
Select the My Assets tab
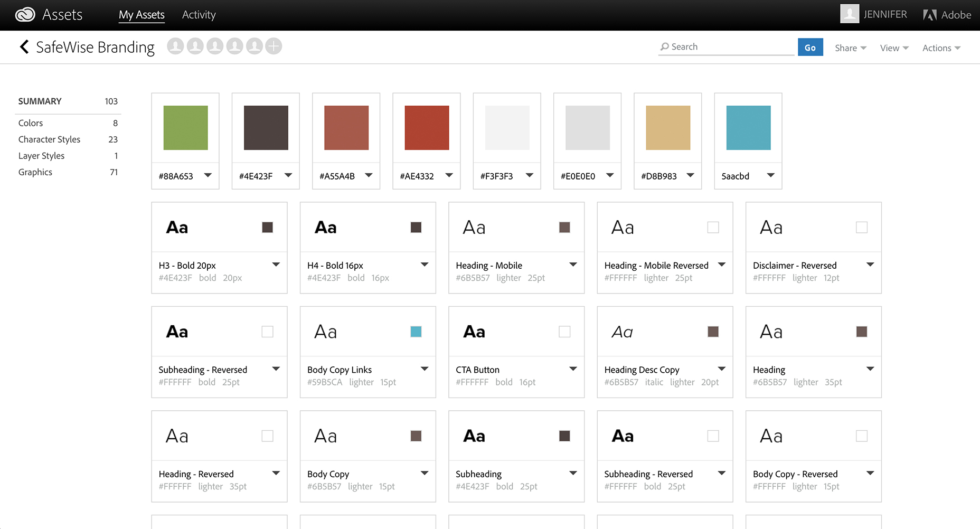tap(142, 15)
